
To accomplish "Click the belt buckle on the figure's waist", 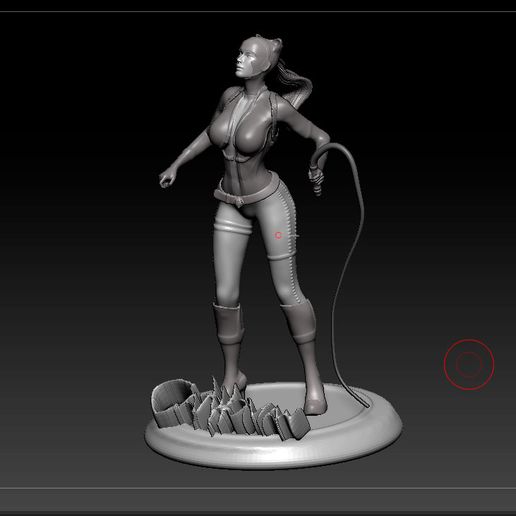I will 239,201.
